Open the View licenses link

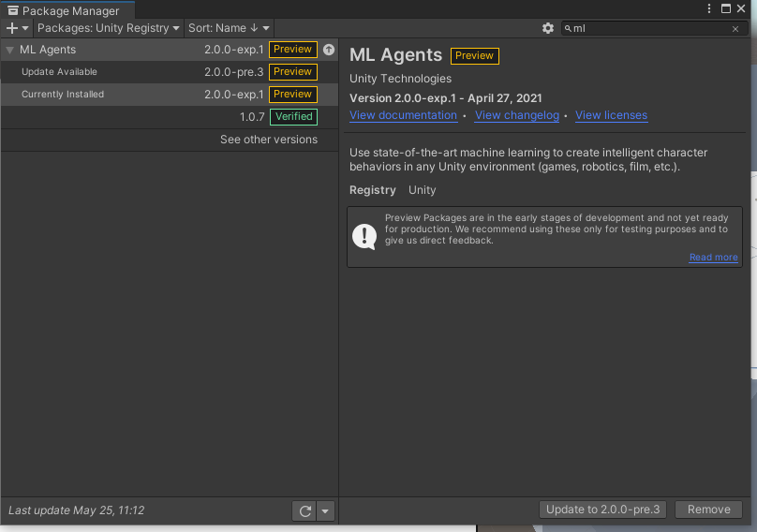pyautogui.click(x=611, y=115)
